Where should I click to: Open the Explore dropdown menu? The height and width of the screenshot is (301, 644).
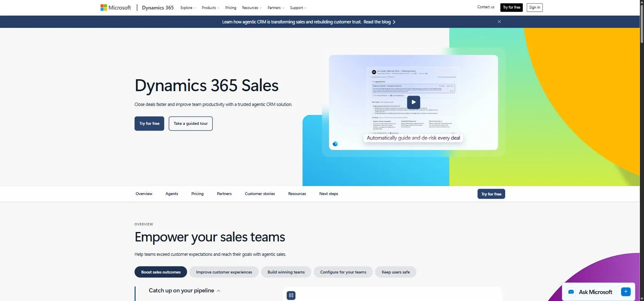coord(188,8)
